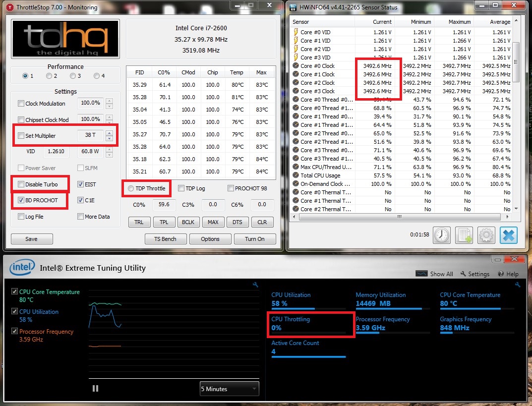Check the Set Multiplier checkbox

21,136
